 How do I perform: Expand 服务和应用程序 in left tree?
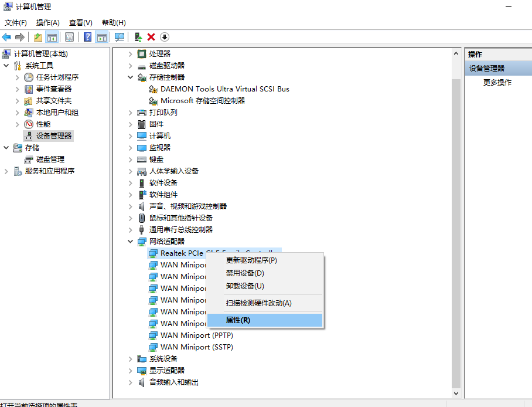(6, 171)
